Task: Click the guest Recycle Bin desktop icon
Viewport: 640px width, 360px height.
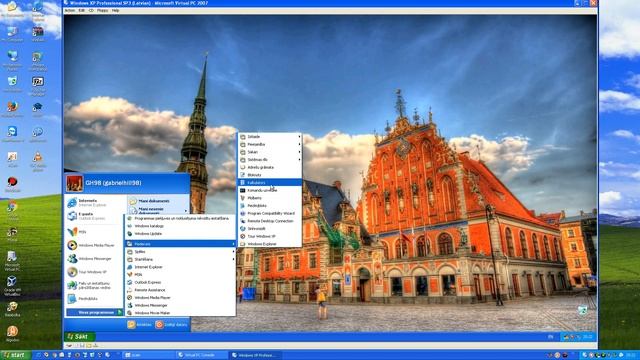Action: 583,310
